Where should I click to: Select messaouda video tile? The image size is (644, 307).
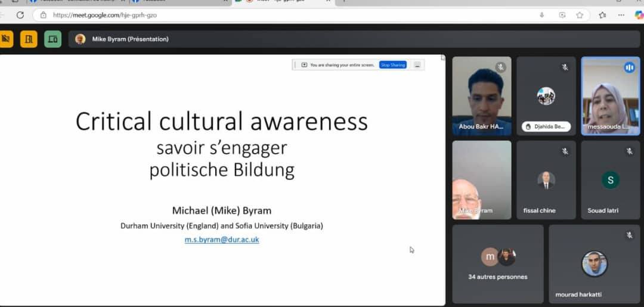[611, 96]
